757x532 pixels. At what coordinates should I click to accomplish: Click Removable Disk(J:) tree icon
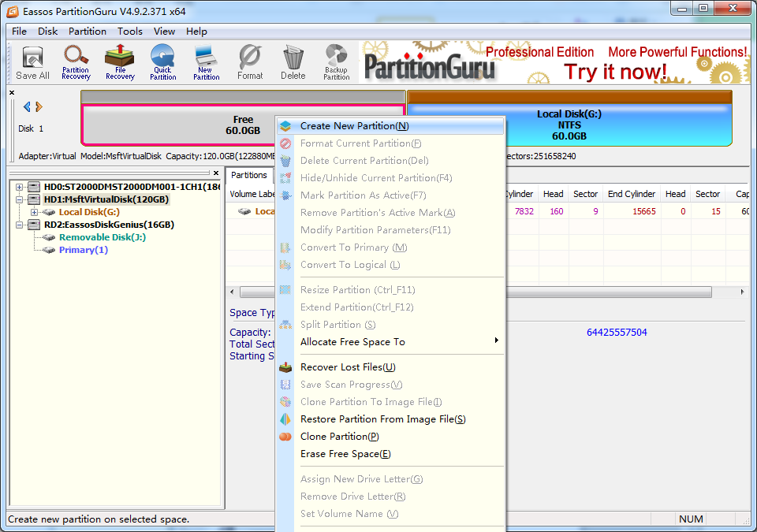point(49,237)
